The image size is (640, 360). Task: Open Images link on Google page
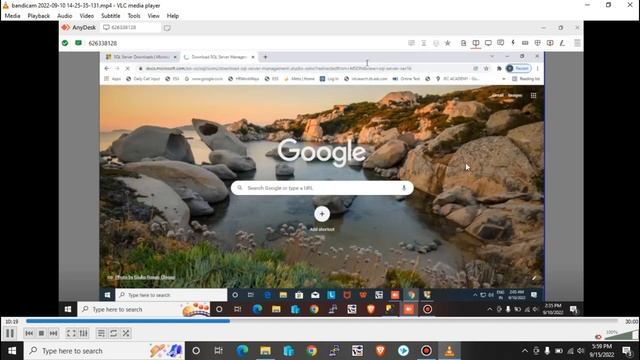pos(515,96)
